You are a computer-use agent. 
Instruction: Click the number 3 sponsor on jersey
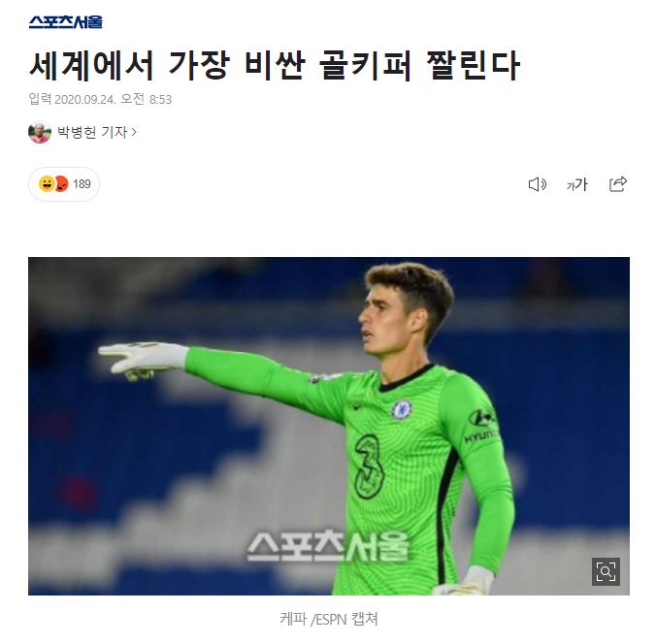(369, 467)
